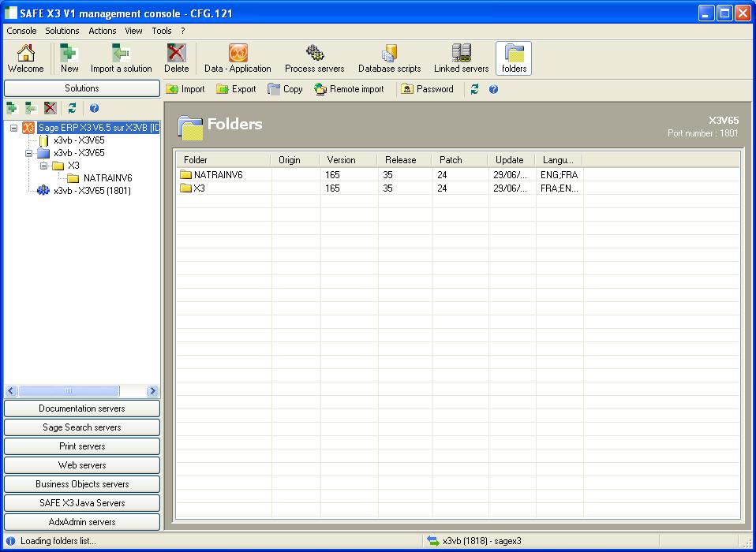Image resolution: width=756 pixels, height=552 pixels.
Task: Click the Solutions panel header button
Action: point(82,88)
